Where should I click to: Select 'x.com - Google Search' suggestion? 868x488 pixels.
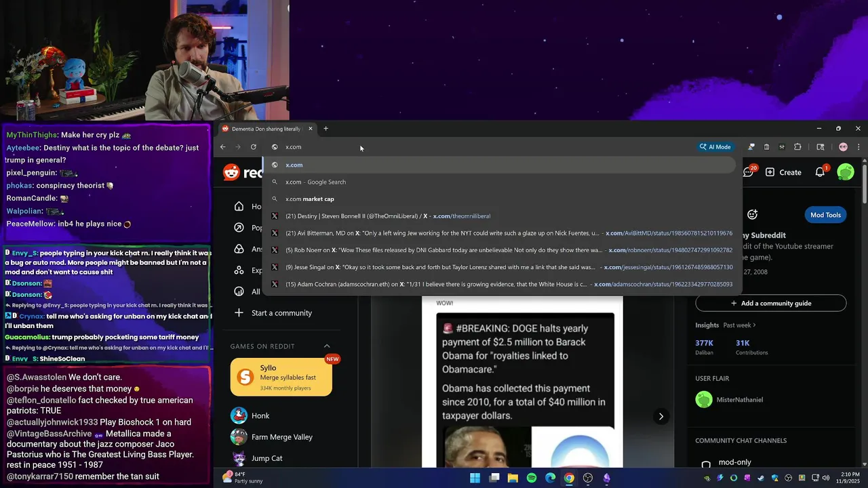pyautogui.click(x=499, y=182)
